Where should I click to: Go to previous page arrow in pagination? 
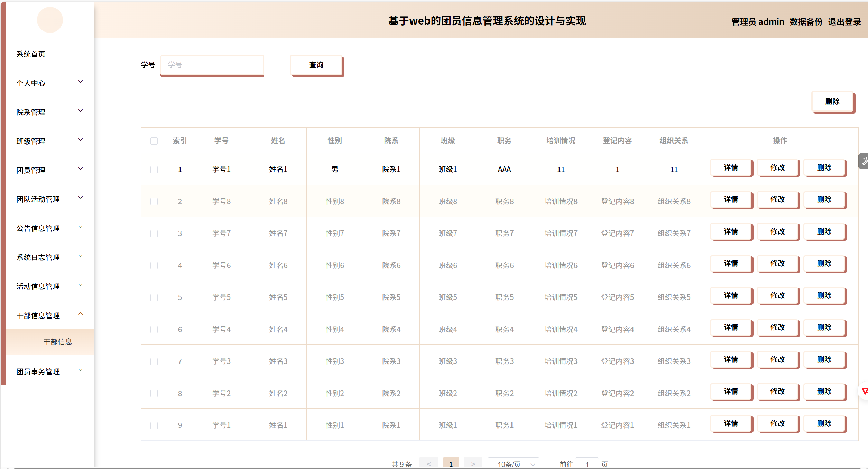(x=428, y=463)
